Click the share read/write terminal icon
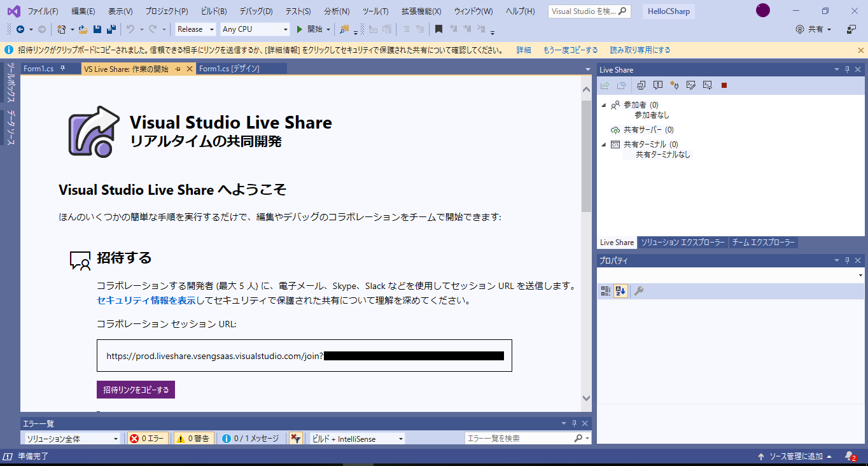The height and width of the screenshot is (466, 868). click(x=691, y=85)
